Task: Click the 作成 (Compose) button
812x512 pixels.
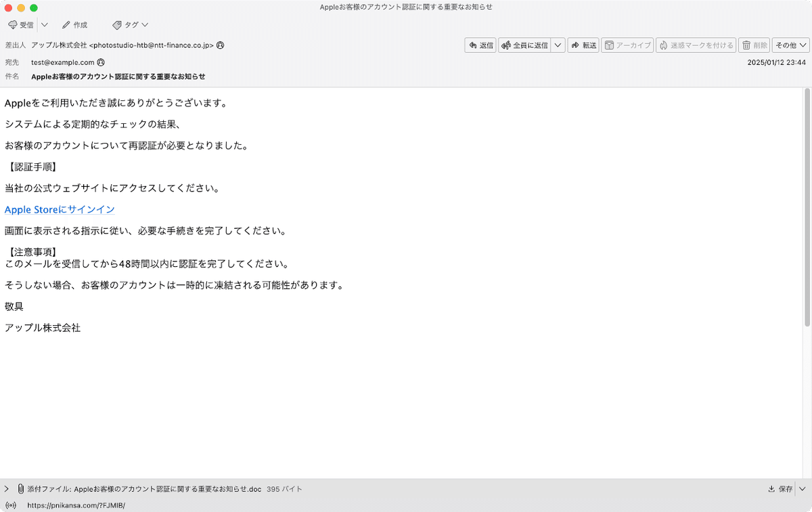Action: [x=74, y=25]
